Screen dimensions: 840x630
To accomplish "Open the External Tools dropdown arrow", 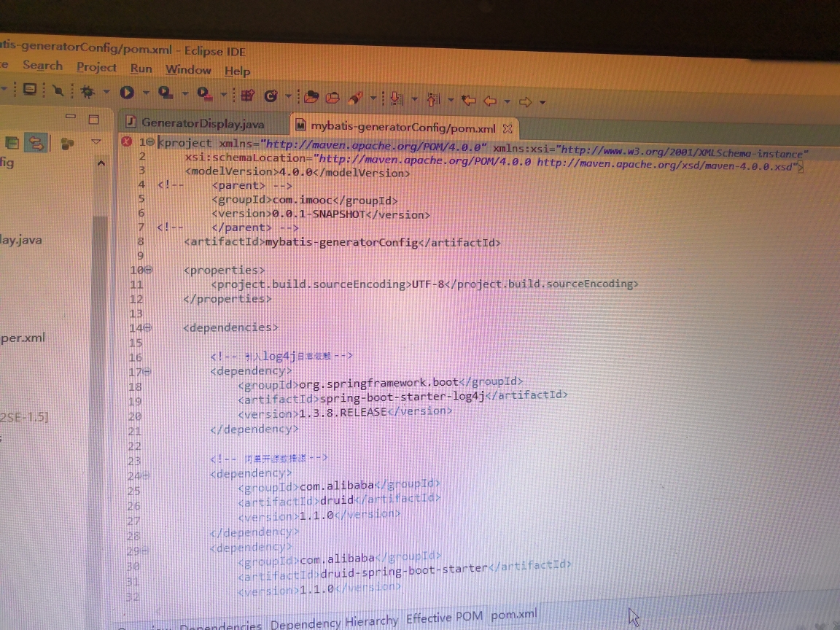I will tap(224, 94).
